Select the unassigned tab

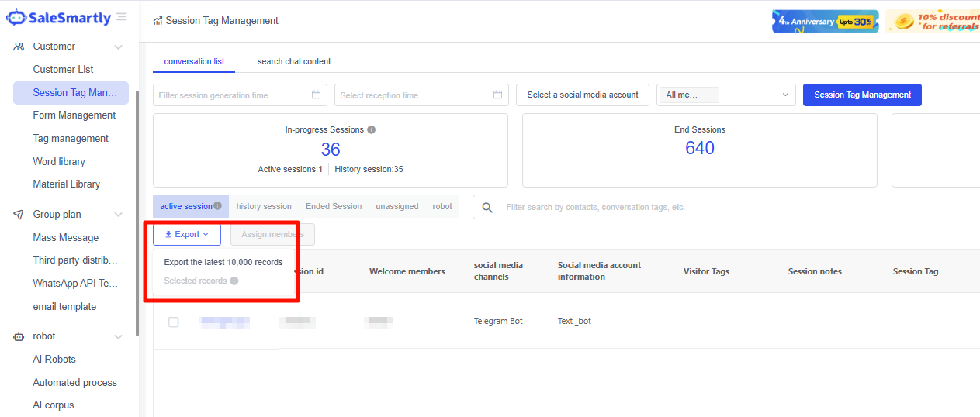(397, 206)
